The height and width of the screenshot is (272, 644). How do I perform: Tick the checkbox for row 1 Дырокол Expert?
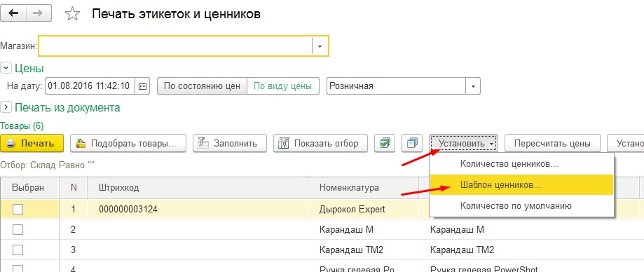pos(18,210)
